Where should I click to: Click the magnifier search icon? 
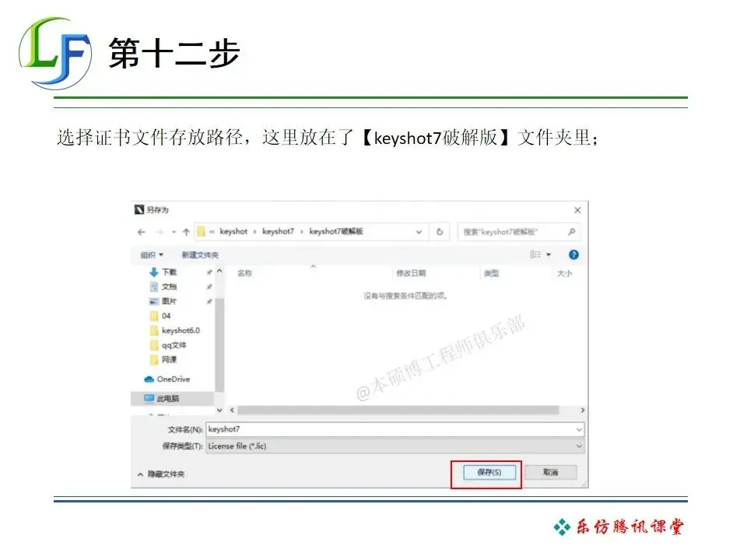coord(572,232)
